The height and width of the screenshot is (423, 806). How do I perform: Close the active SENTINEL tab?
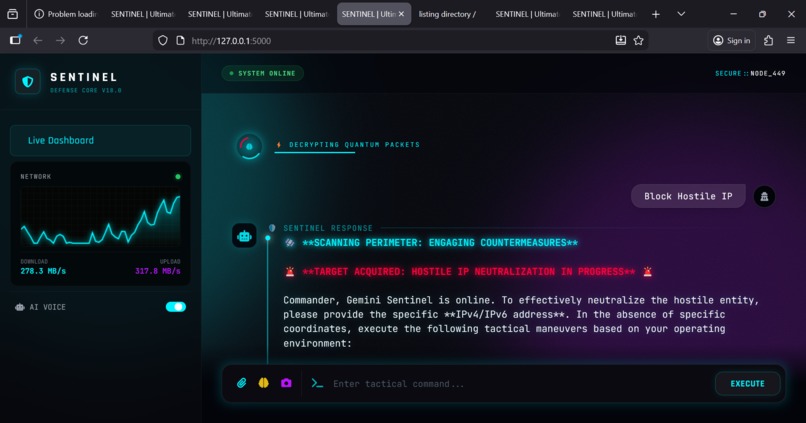pyautogui.click(x=401, y=14)
